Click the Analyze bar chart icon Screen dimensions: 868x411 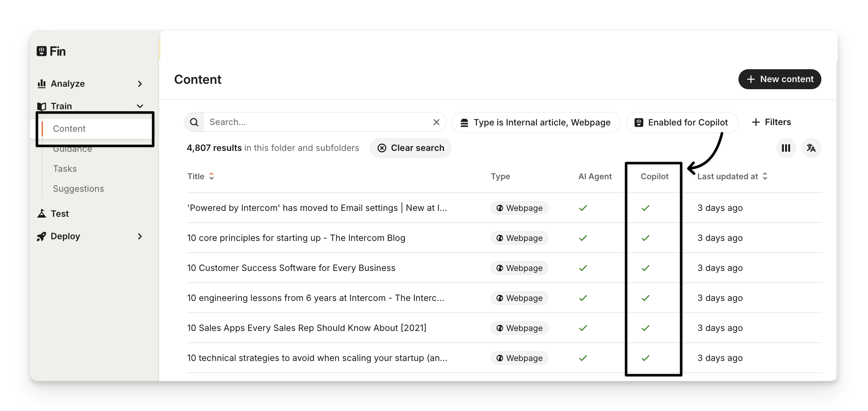click(x=42, y=84)
